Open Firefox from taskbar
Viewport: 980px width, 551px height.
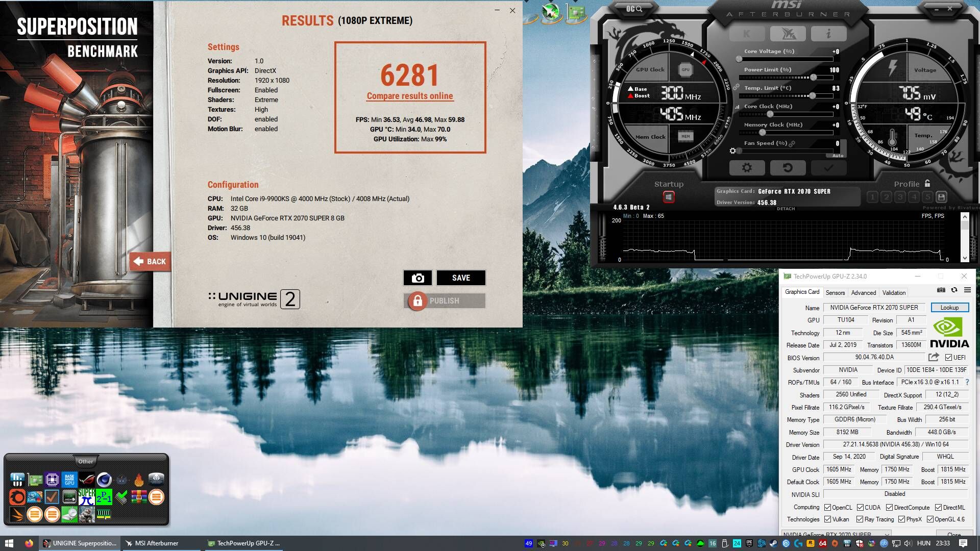[x=29, y=543]
